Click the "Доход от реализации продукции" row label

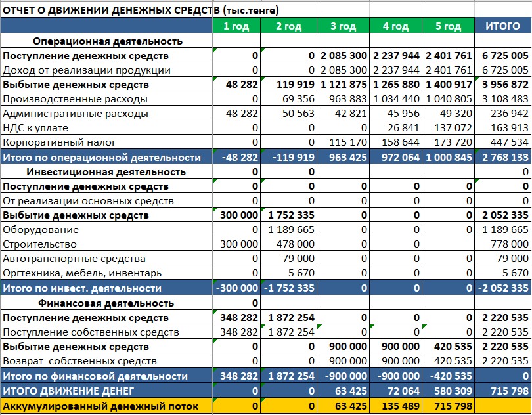point(87,70)
